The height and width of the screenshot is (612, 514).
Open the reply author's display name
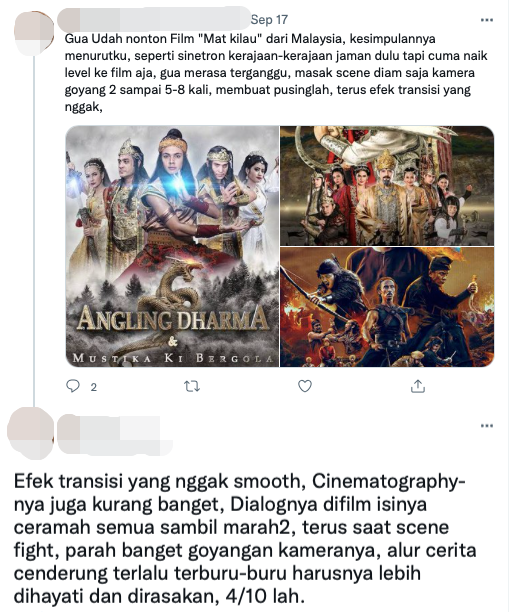(x=109, y=427)
